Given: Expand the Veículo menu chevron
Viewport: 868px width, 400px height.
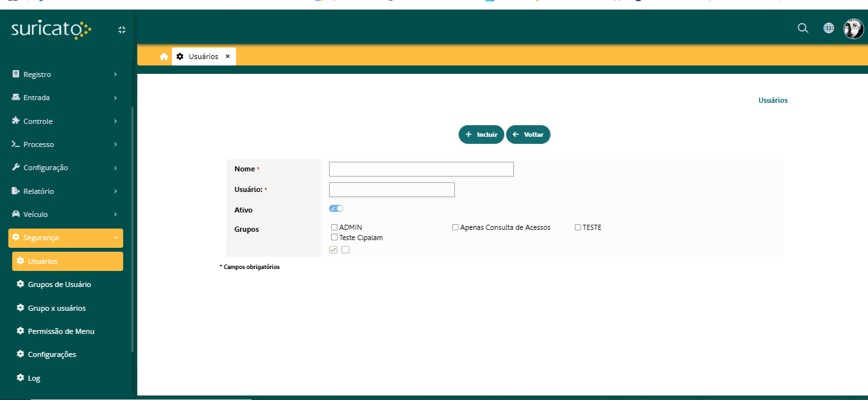Looking at the screenshot, I should coord(115,214).
